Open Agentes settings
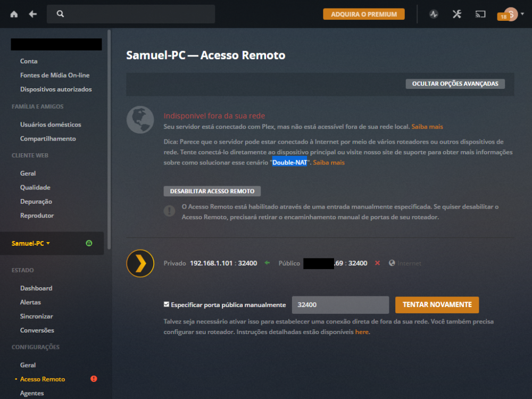Image resolution: width=532 pixels, height=399 pixels. [32, 393]
